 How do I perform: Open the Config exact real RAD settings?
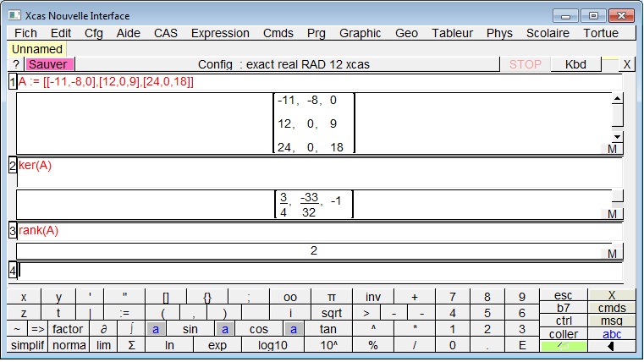tap(283, 64)
